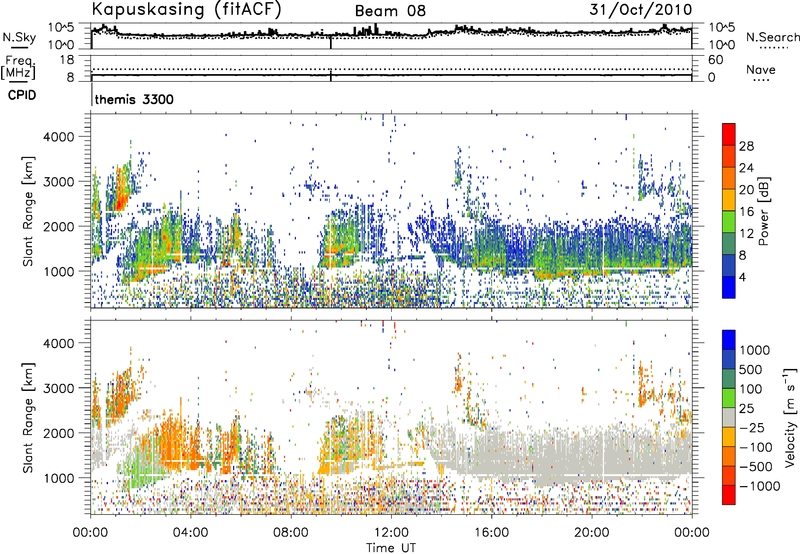800x554 pixels.
Task: Click the '16' power colorbar label
Action: [x=746, y=212]
